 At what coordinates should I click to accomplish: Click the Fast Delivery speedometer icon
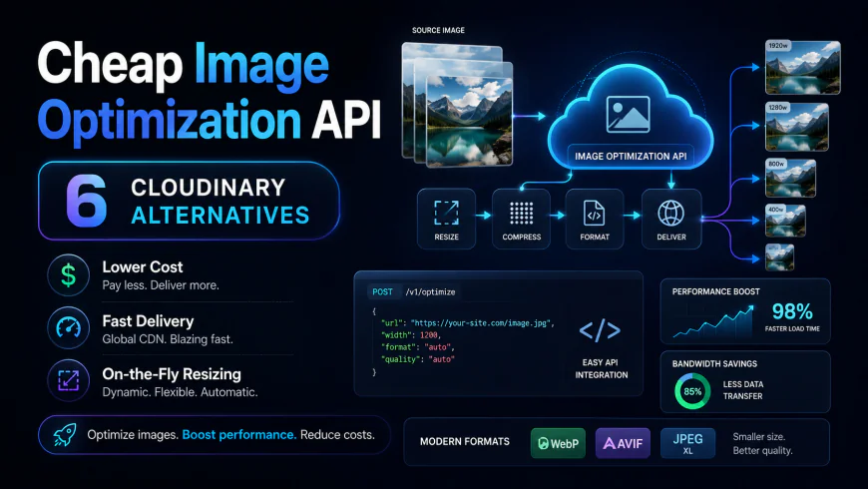coord(68,328)
